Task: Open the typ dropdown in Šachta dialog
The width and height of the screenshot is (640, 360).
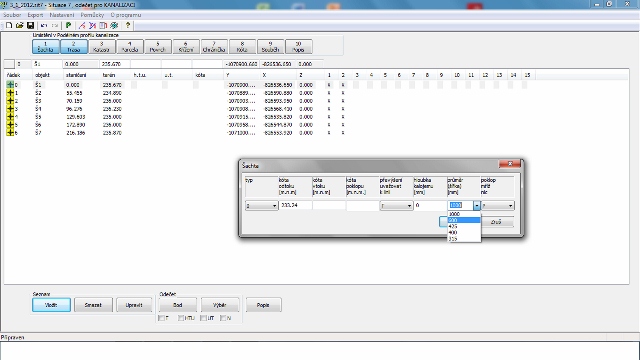Action: click(x=262, y=206)
